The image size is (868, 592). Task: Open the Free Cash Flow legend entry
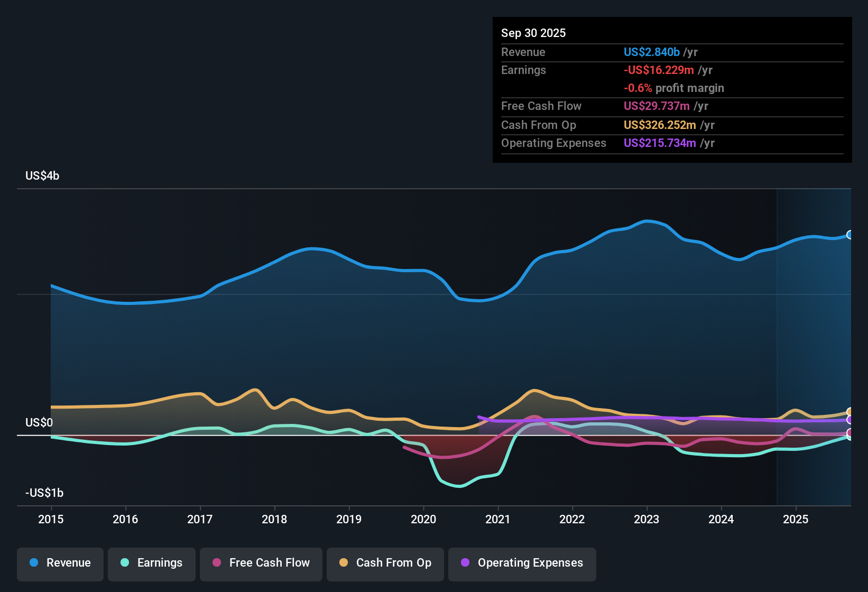point(261,563)
